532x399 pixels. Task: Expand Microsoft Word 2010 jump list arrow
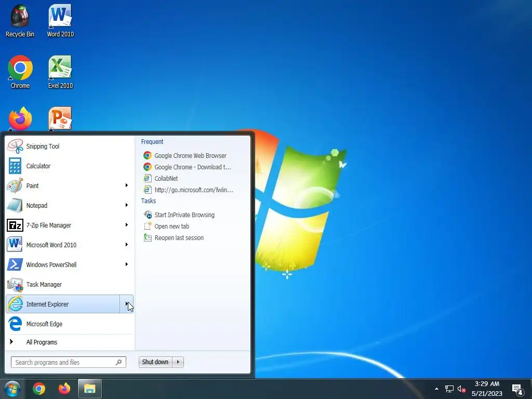(127, 244)
